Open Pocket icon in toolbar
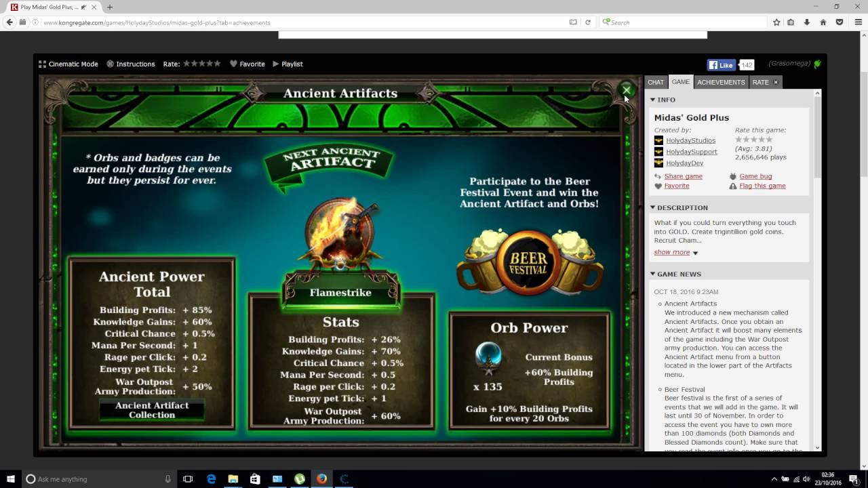868x488 pixels. click(x=839, y=22)
